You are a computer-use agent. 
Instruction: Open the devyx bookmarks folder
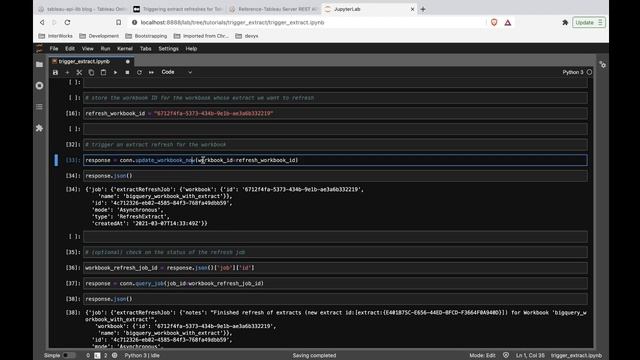coord(247,36)
